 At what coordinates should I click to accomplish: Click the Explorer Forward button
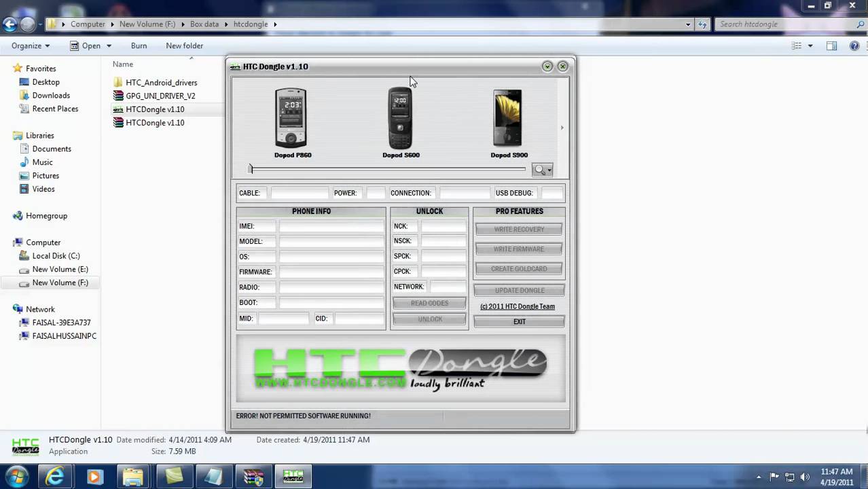[28, 25]
